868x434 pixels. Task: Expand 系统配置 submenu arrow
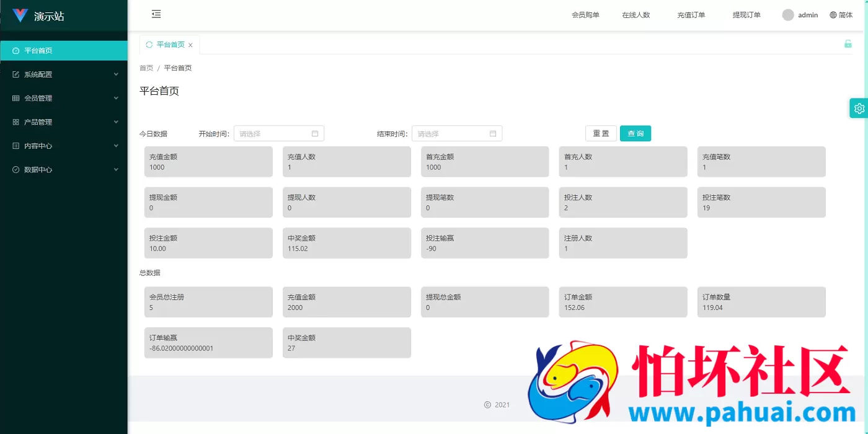tap(116, 74)
